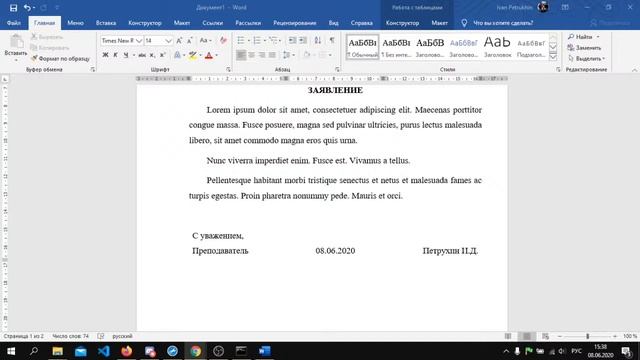Open the font size 14 dropdown
640x360 pixels.
[168, 41]
